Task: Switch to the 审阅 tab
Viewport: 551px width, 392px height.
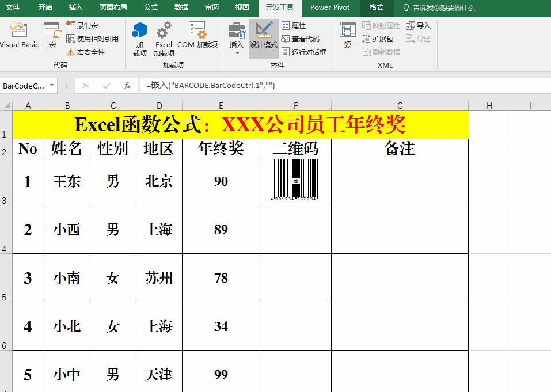Action: [212, 7]
